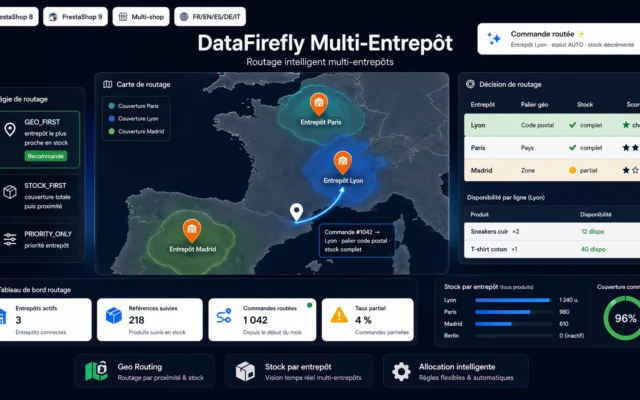Click the green check in Paris stock cell
Viewport: 640px width, 400px height.
pyautogui.click(x=572, y=147)
